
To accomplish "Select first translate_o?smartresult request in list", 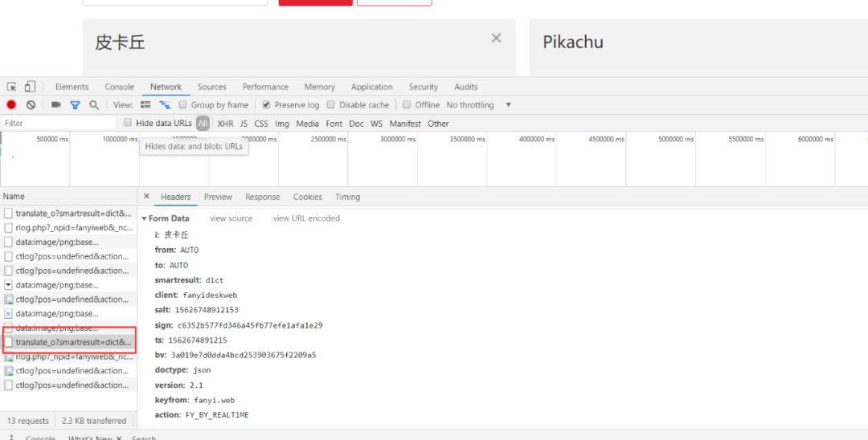I will (68, 214).
